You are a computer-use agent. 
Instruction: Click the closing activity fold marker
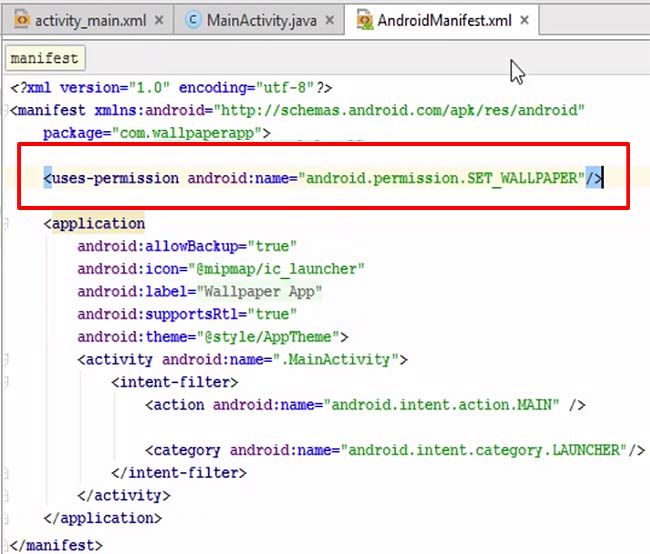[6, 496]
